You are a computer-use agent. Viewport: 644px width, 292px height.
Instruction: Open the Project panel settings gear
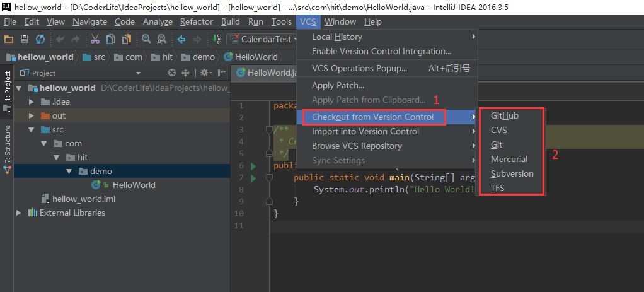[206, 73]
